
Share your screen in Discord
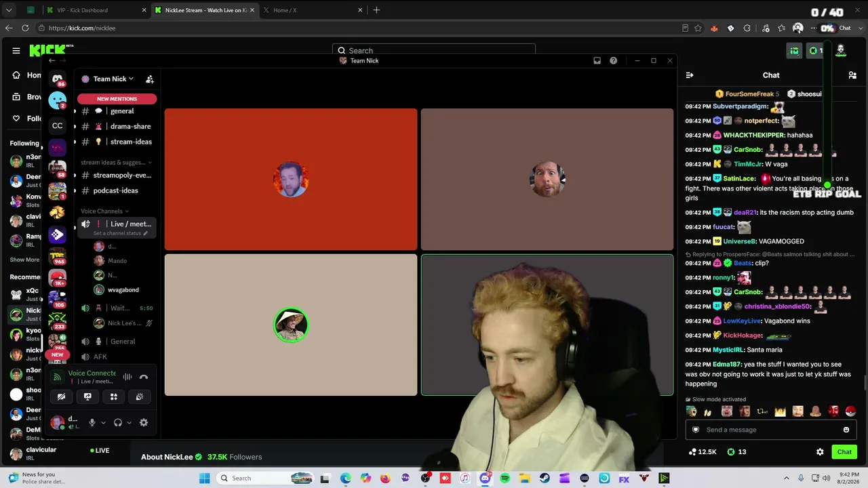(87, 396)
